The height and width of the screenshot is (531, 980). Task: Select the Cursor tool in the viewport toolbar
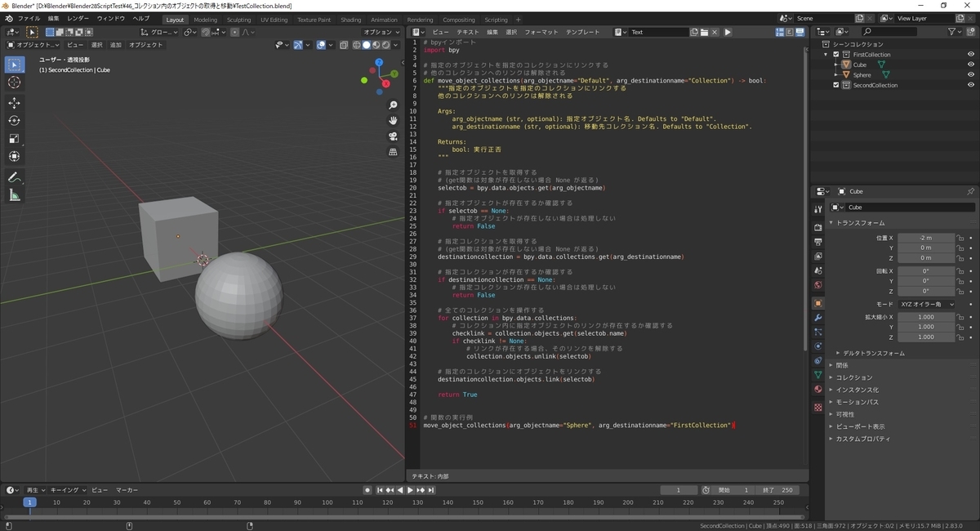(15, 83)
